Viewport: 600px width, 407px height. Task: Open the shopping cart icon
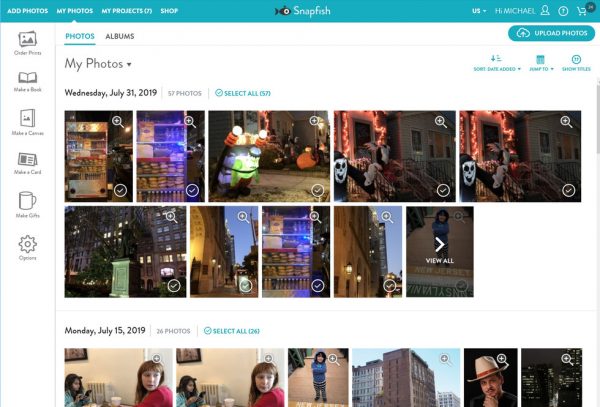[580, 11]
